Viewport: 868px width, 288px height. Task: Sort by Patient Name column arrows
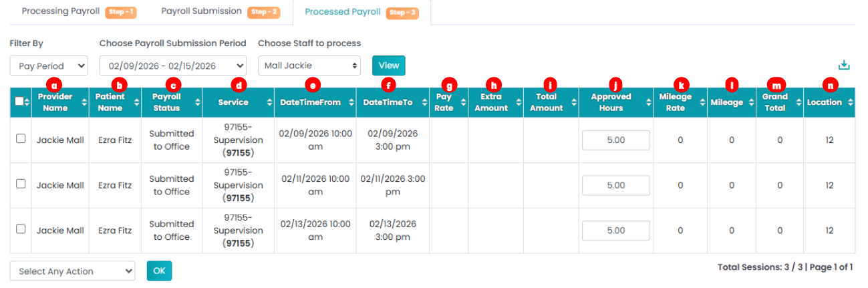point(136,102)
